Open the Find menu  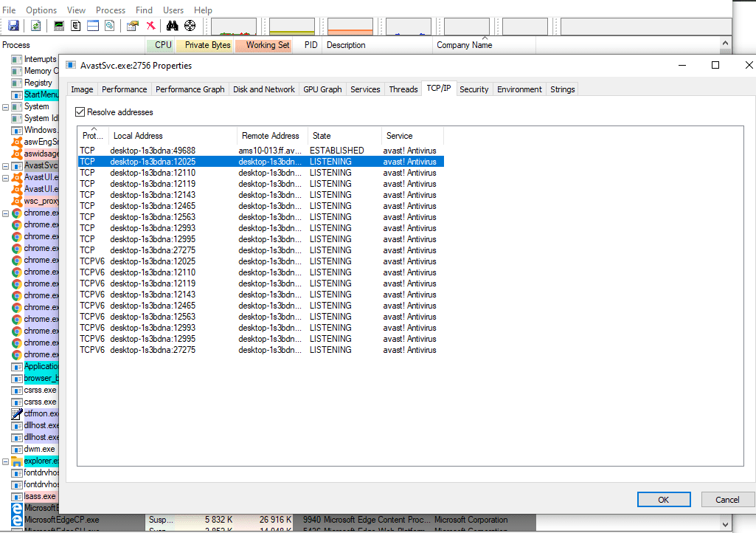click(144, 10)
